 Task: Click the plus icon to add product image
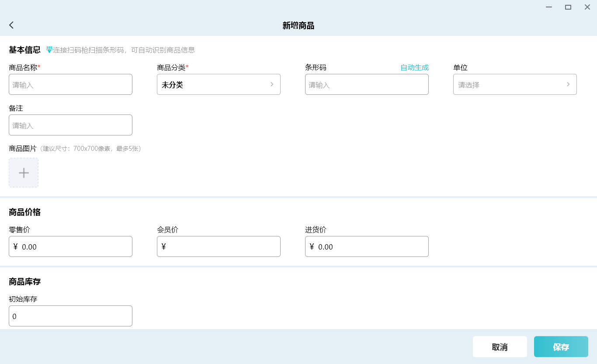(24, 173)
